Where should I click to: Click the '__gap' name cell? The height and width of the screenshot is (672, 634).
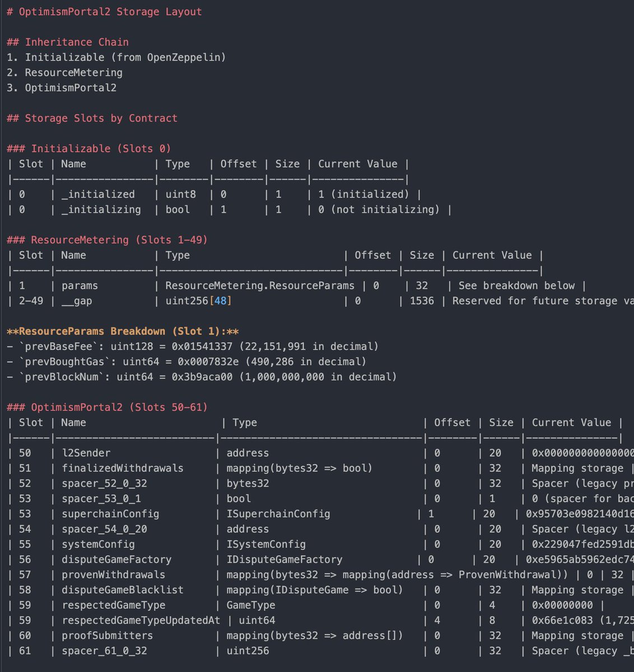pos(77,301)
